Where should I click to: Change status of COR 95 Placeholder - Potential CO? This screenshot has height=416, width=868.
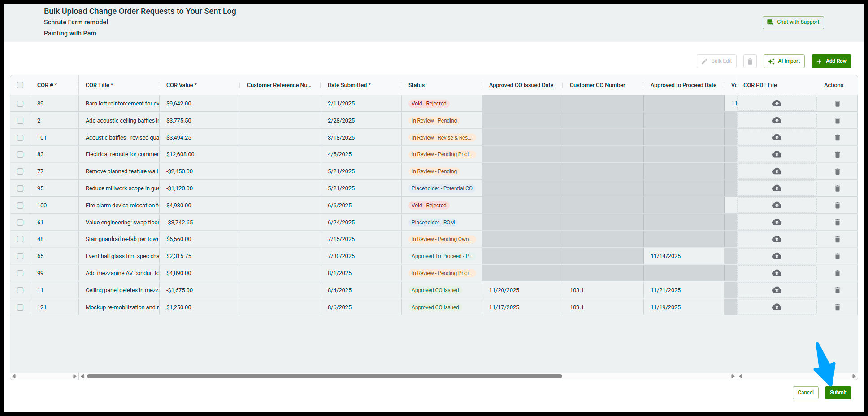pyautogui.click(x=442, y=188)
